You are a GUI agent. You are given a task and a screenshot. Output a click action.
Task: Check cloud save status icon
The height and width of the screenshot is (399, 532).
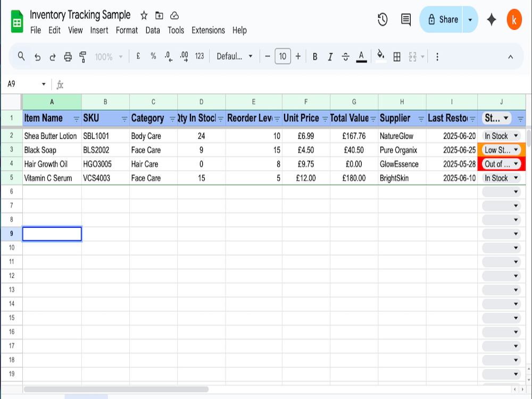click(x=174, y=15)
